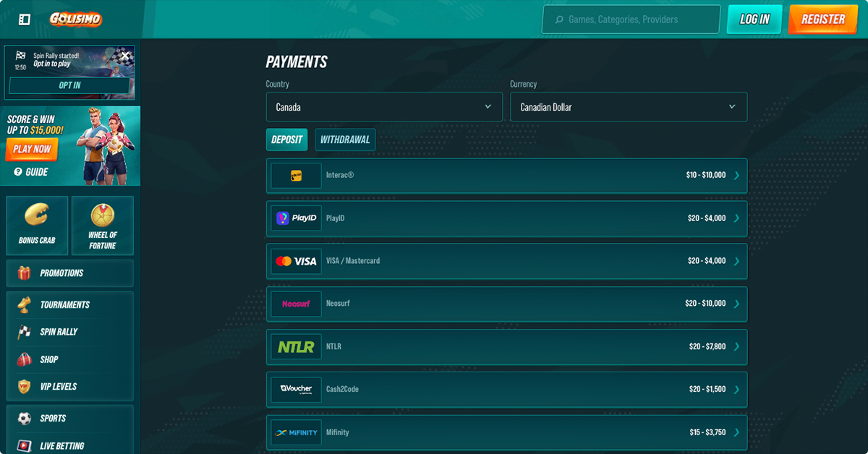
Task: Click the Promotions gift icon
Action: (x=25, y=273)
